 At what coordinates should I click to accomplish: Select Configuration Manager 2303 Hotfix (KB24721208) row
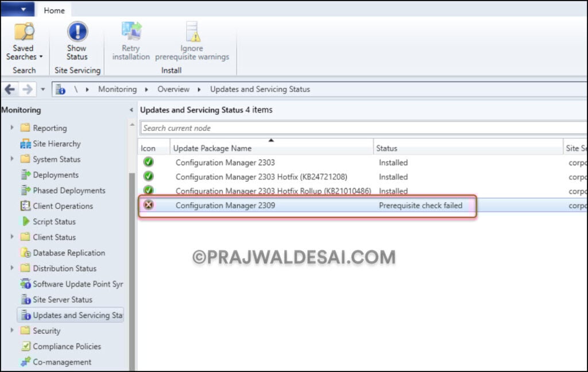click(x=362, y=177)
